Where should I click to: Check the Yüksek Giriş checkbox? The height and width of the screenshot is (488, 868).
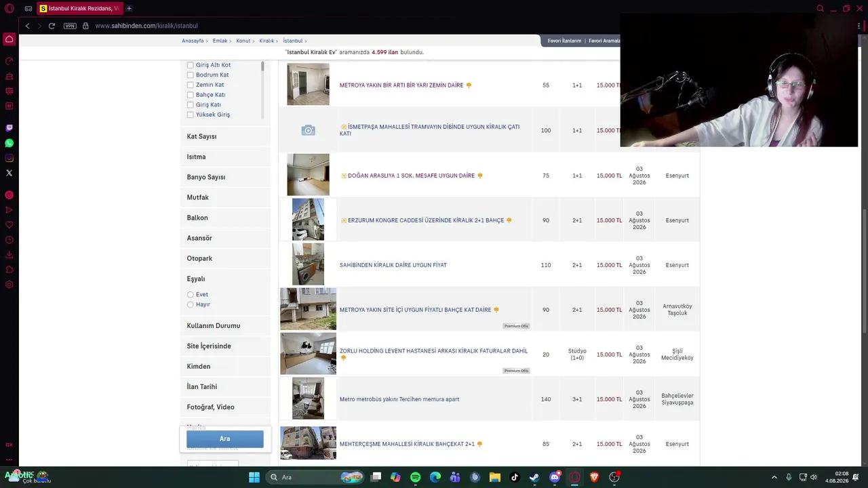(190, 115)
